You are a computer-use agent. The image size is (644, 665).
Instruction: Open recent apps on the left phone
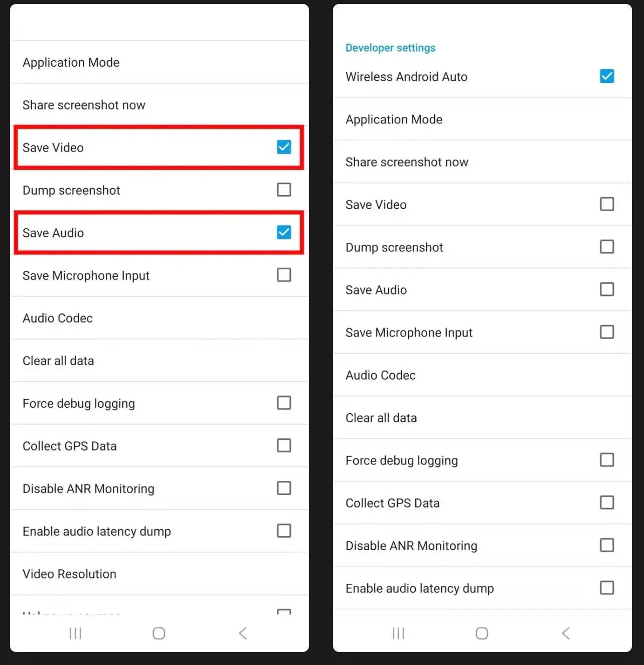coord(75,633)
